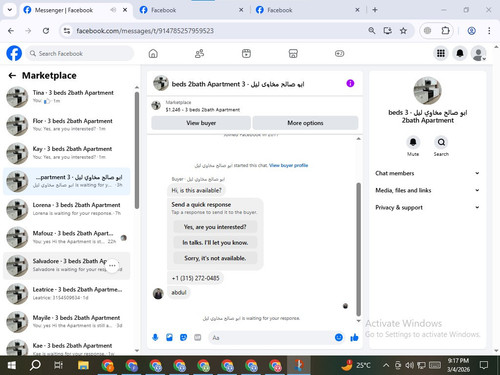Open the Chrome zoom magnifier icon
Viewport: 500px width, 375px height.
click(372, 31)
